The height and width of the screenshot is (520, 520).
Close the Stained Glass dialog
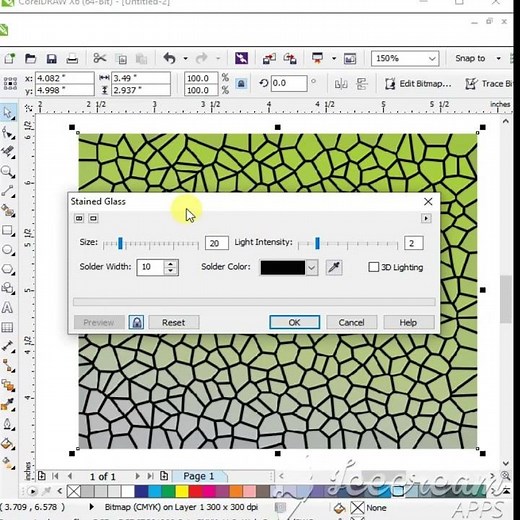(x=428, y=201)
